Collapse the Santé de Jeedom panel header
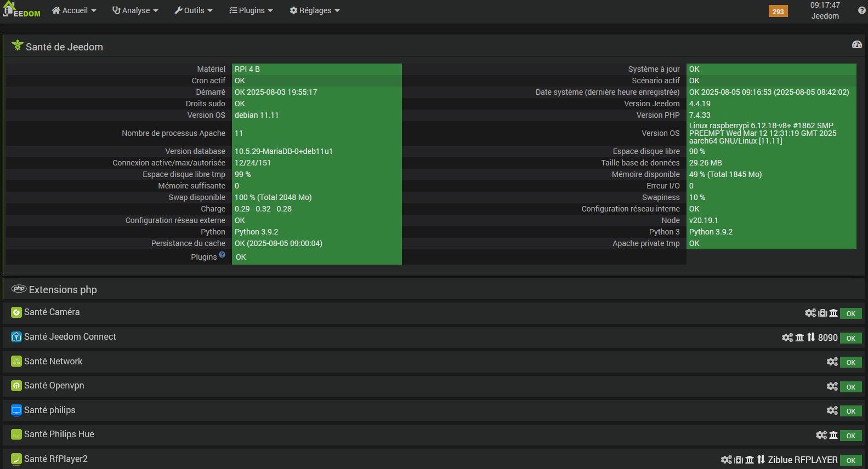 pyautogui.click(x=433, y=47)
